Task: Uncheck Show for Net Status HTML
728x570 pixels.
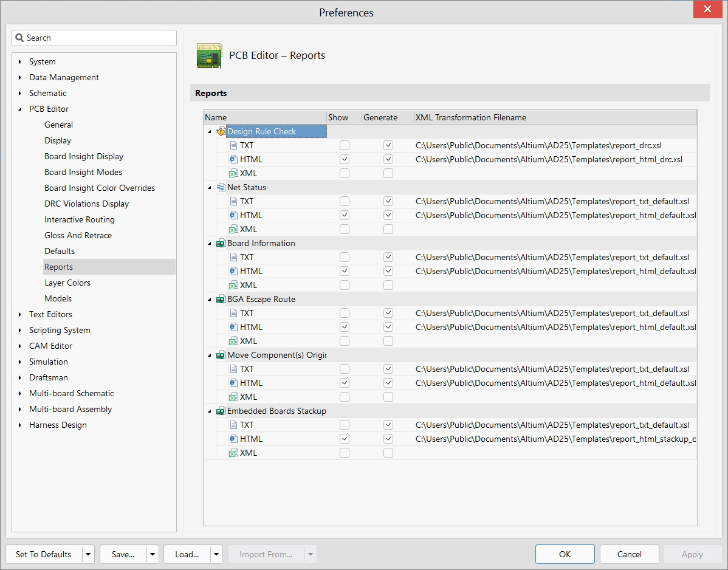Action: point(345,215)
